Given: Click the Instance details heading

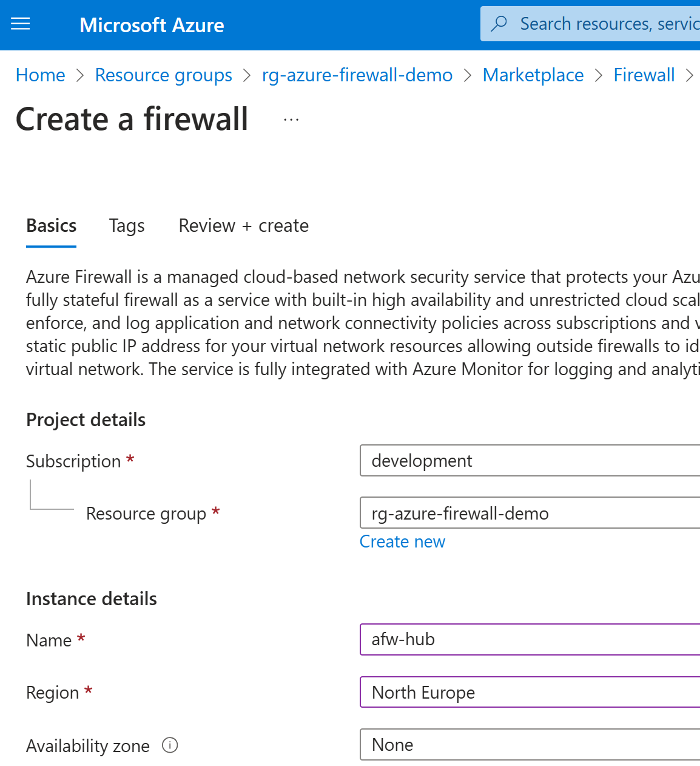Looking at the screenshot, I should click(92, 599).
